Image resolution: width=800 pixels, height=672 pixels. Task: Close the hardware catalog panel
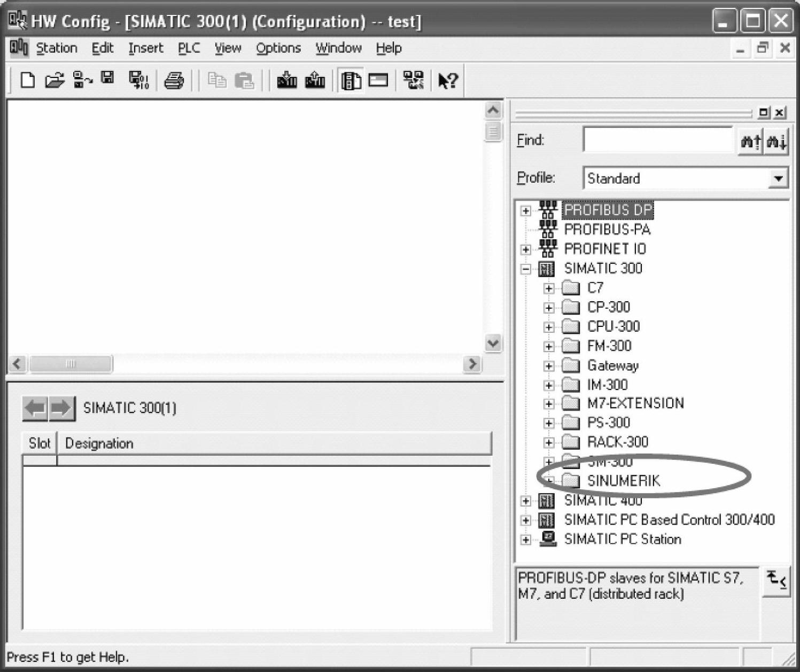point(780,112)
